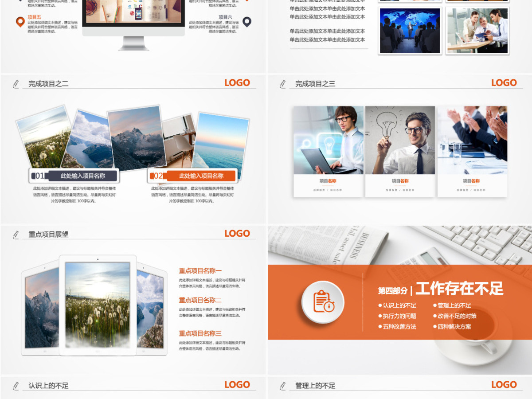The width and height of the screenshot is (532, 399).
Task: Click bullet 管理上的不足 in orange banner
Action: pyautogui.click(x=452, y=305)
